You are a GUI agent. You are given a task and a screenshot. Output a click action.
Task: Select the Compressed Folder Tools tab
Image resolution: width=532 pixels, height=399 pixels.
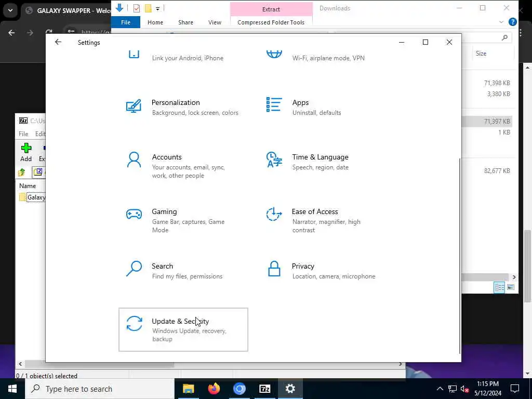pyautogui.click(x=271, y=22)
